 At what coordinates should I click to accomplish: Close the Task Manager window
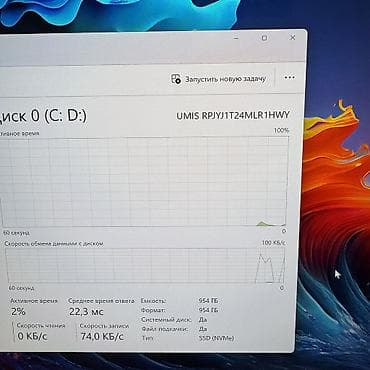[x=292, y=37]
